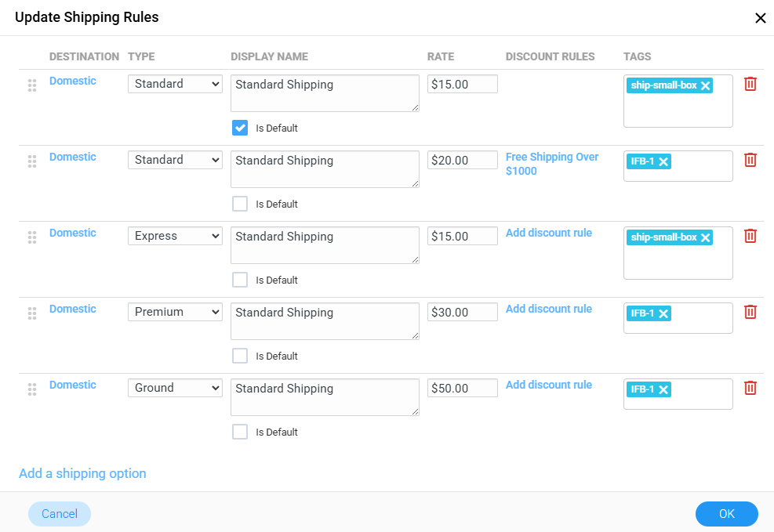Open the Ground type dropdown

175,388
